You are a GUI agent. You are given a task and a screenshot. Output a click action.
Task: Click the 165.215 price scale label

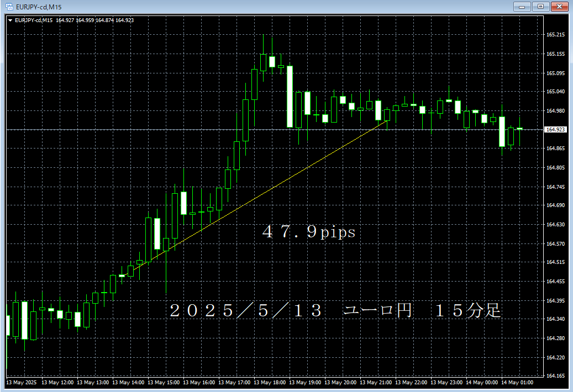554,34
